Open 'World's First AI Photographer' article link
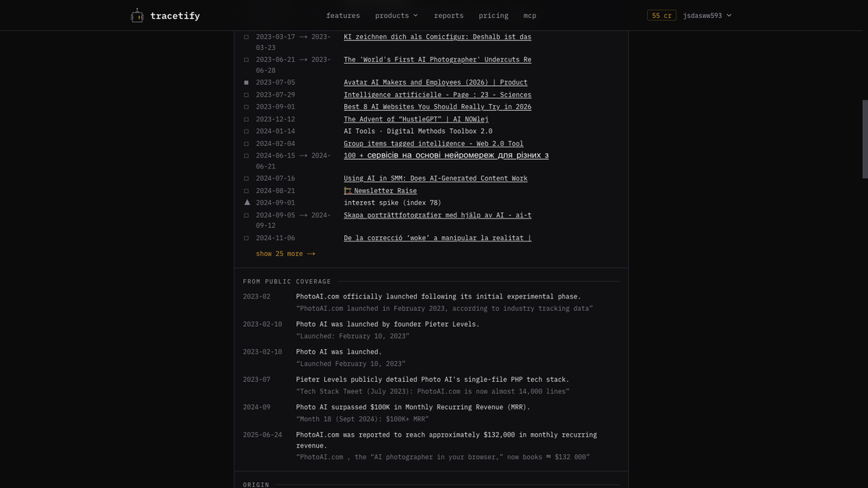This screenshot has height=488, width=868. click(x=437, y=60)
